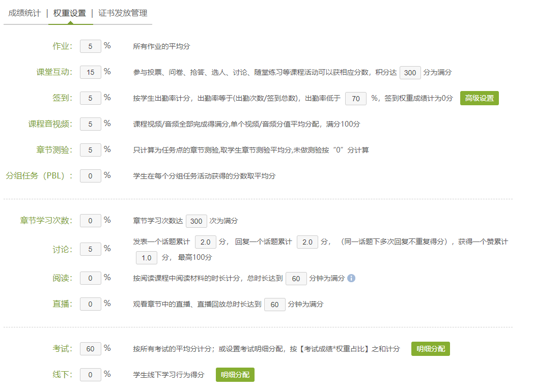Click the 分组任务 (PBL) label

(39, 176)
